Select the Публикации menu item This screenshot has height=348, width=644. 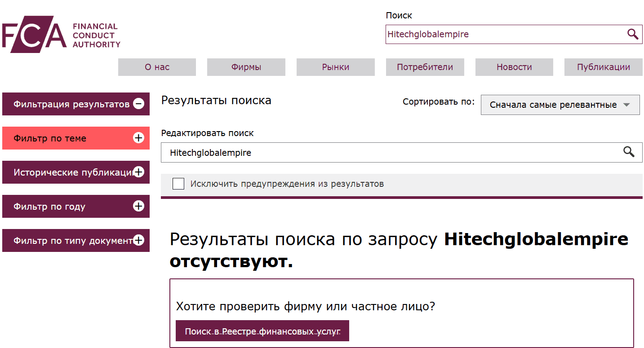(x=603, y=67)
